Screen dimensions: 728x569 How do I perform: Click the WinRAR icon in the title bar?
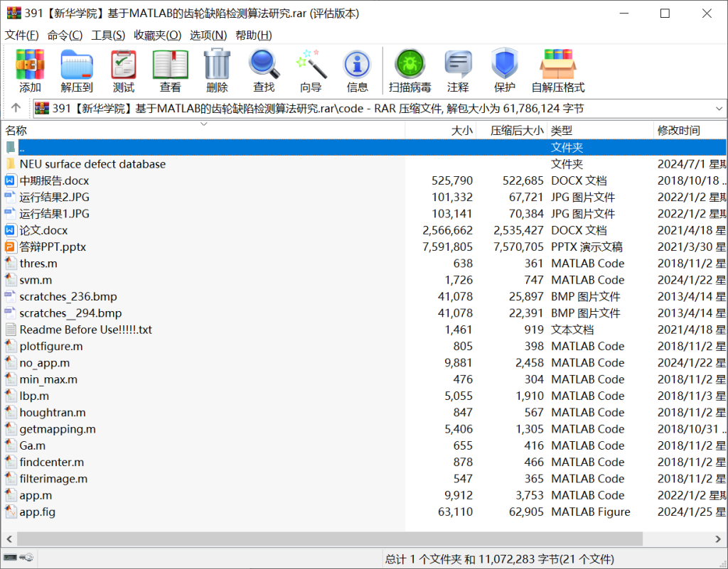click(x=14, y=13)
